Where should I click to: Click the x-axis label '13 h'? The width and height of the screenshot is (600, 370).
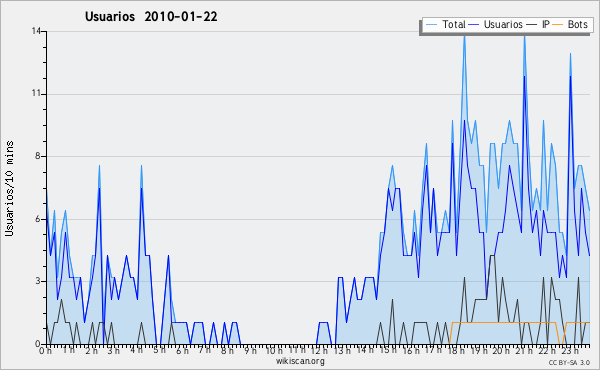click(x=342, y=350)
